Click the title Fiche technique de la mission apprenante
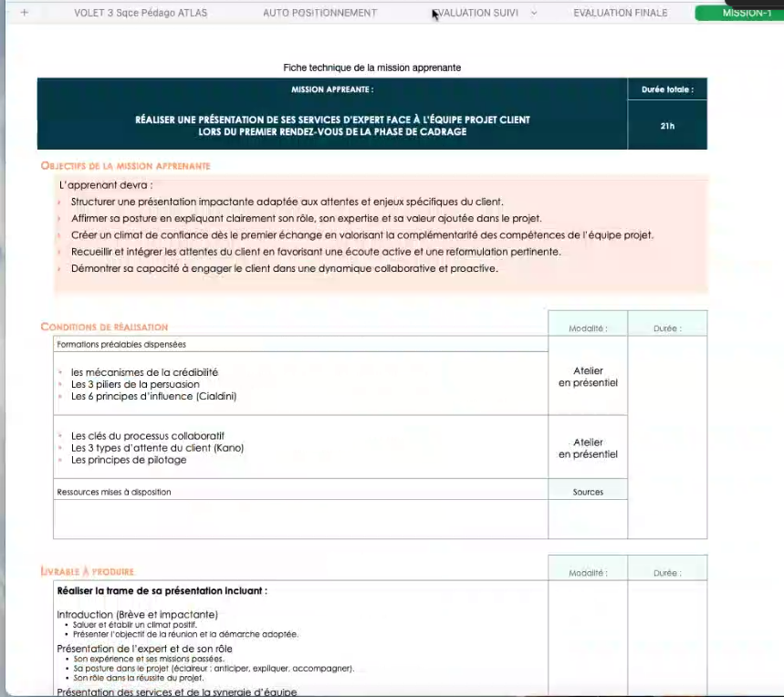This screenshot has height=697, width=784. [x=371, y=68]
